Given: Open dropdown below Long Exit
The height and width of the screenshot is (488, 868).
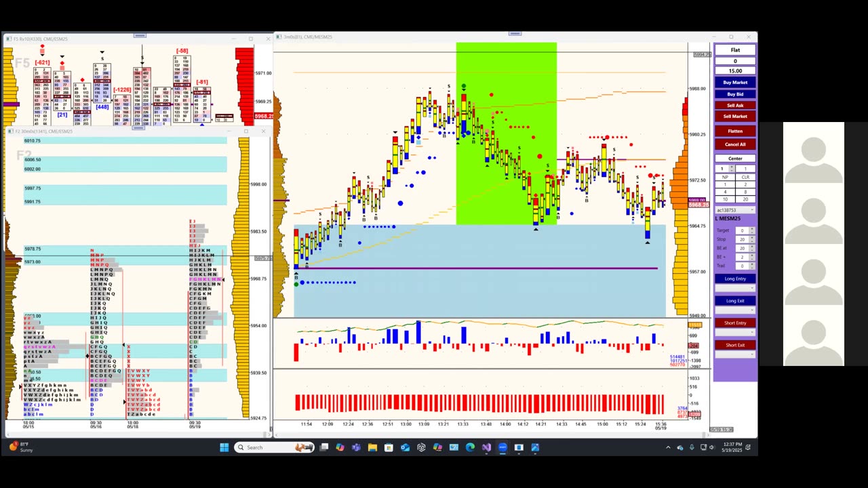Looking at the screenshot, I should click(735, 310).
